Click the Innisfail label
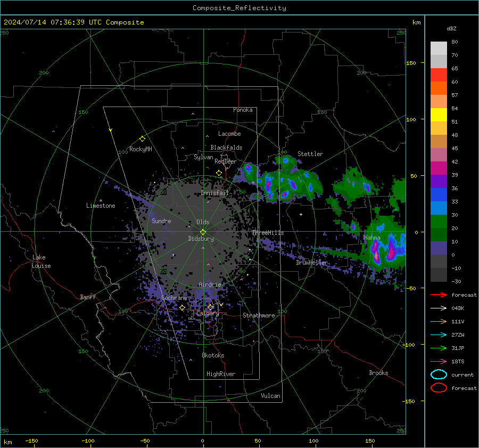The image size is (479, 448). click(215, 193)
